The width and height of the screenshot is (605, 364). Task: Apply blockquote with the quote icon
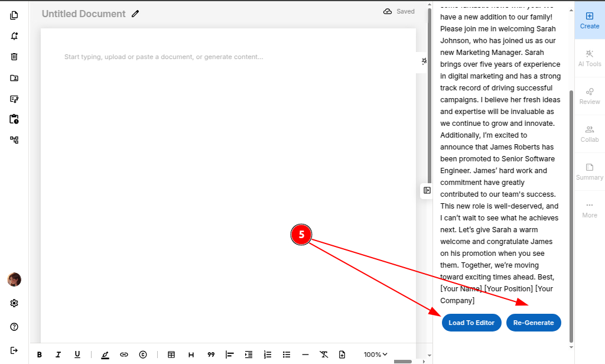[211, 355]
